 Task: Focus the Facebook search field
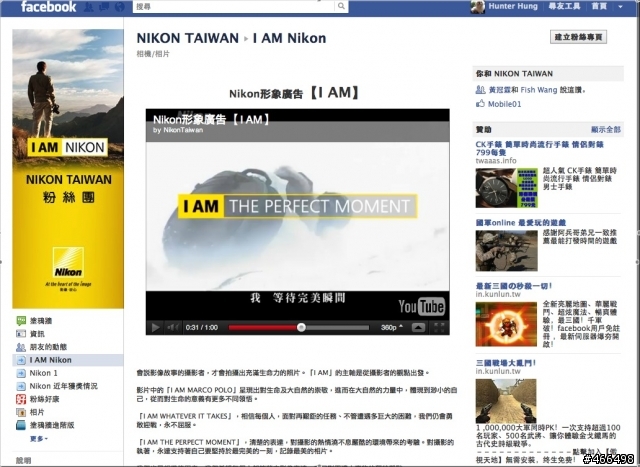(x=234, y=6)
